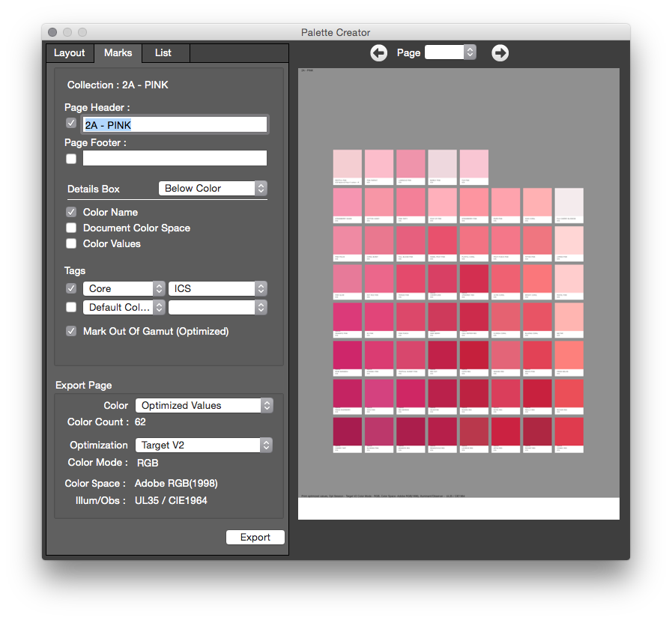672x620 pixels.
Task: Go to previous page with left arrow
Action: click(379, 53)
